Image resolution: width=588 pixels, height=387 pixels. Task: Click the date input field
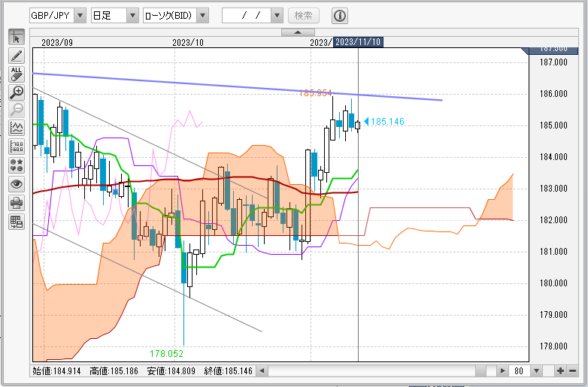point(247,15)
